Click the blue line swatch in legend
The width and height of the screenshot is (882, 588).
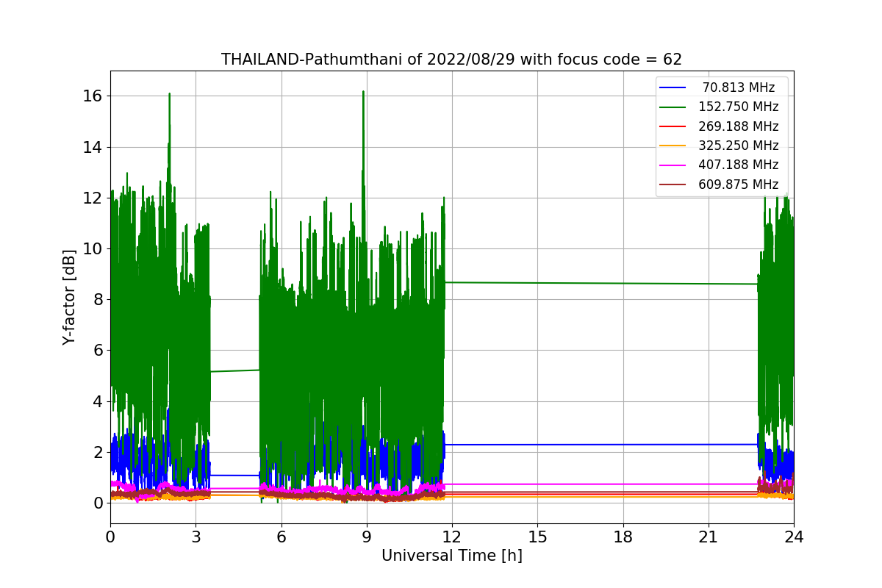point(673,87)
